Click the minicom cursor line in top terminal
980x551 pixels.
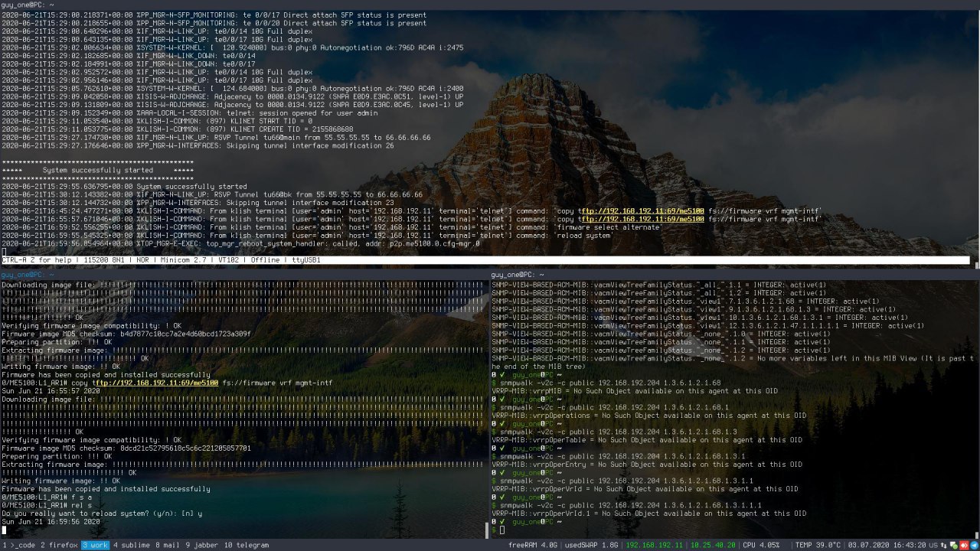point(4,252)
